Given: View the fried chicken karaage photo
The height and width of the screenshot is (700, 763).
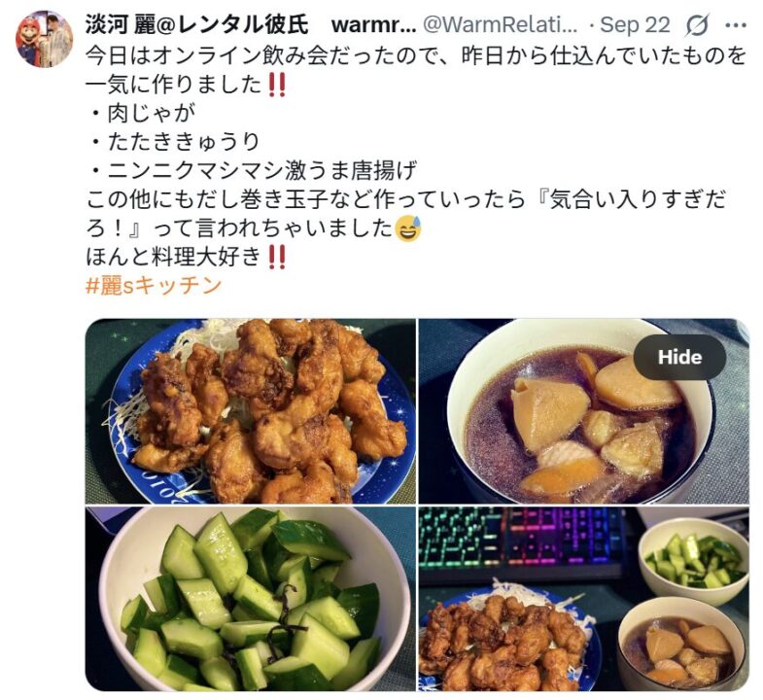Looking at the screenshot, I should click(x=251, y=411).
